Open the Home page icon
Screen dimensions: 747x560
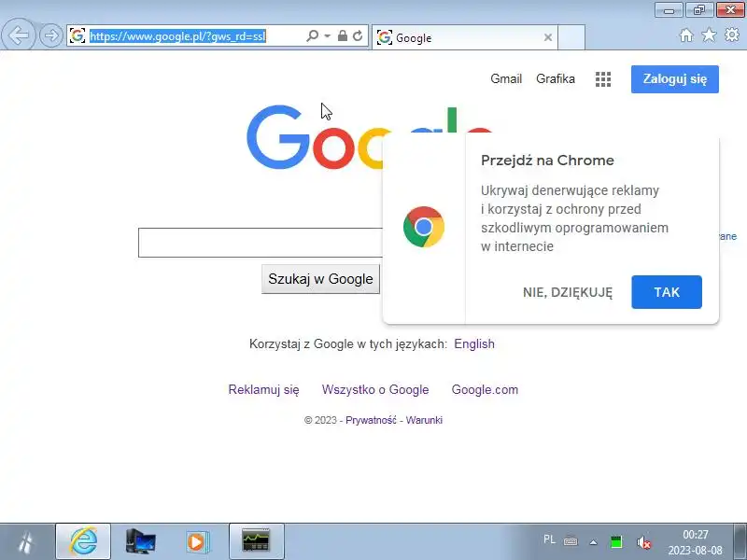pos(686,35)
